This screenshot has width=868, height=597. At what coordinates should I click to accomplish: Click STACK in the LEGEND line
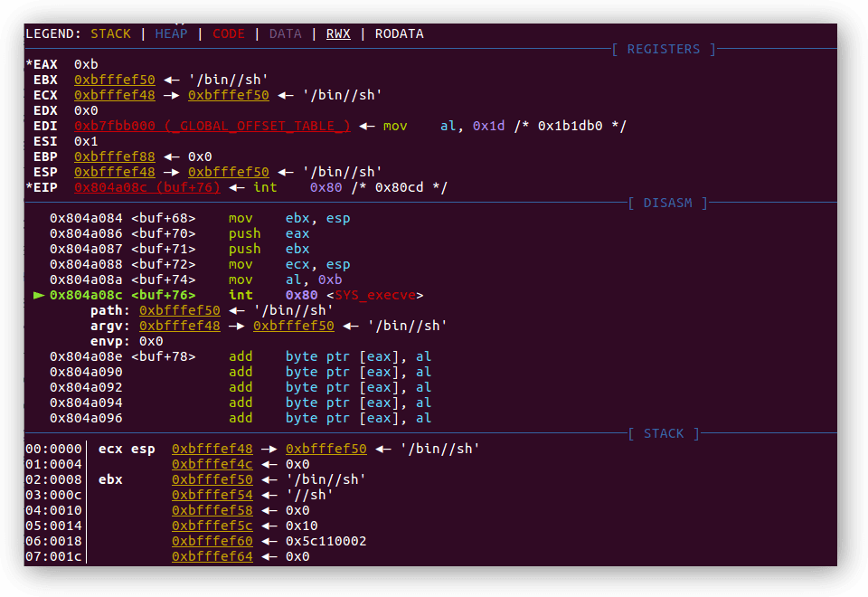(x=110, y=34)
